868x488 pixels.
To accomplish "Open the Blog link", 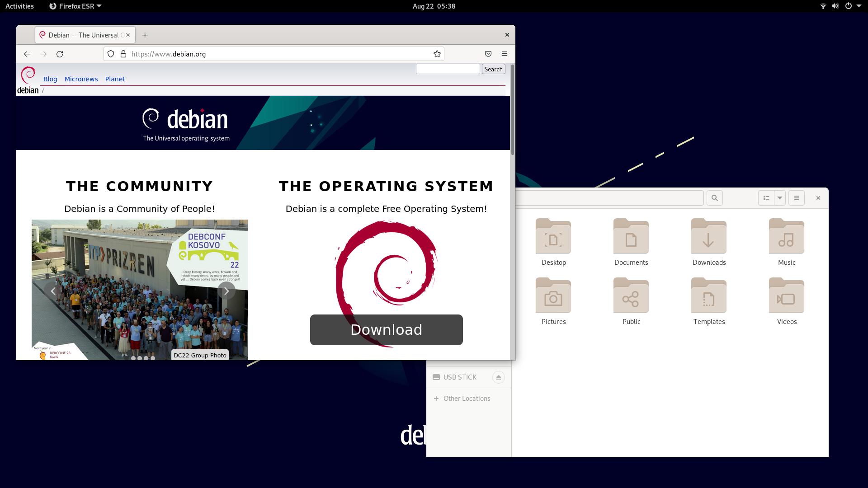I will [x=50, y=79].
